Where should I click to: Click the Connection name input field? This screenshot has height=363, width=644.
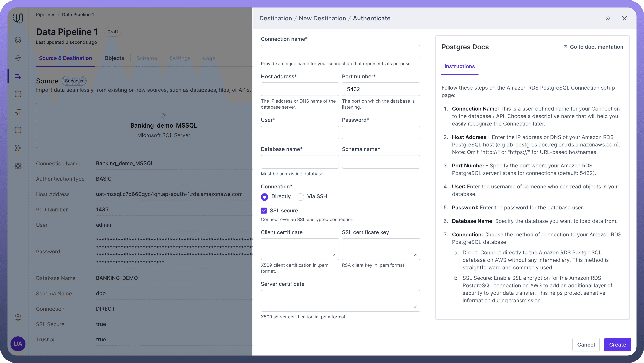tap(340, 52)
